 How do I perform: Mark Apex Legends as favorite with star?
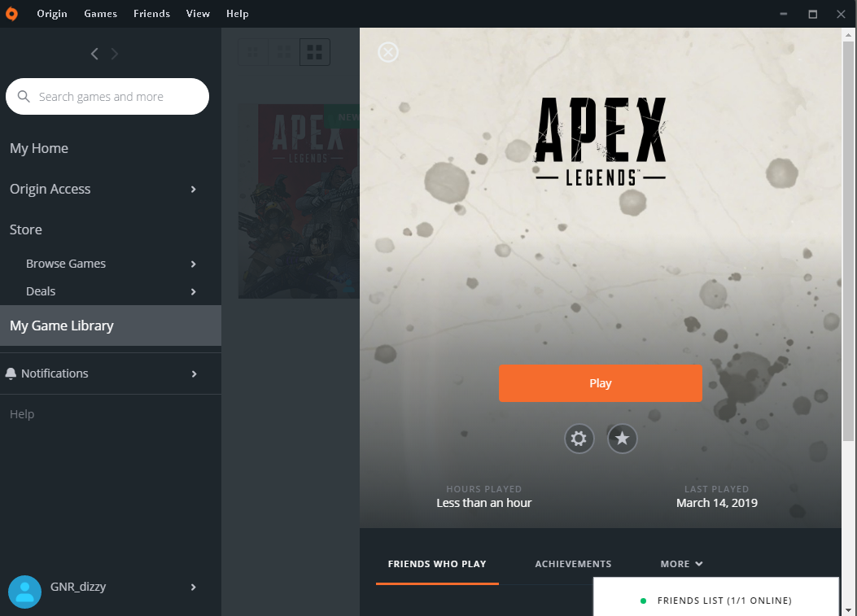622,439
